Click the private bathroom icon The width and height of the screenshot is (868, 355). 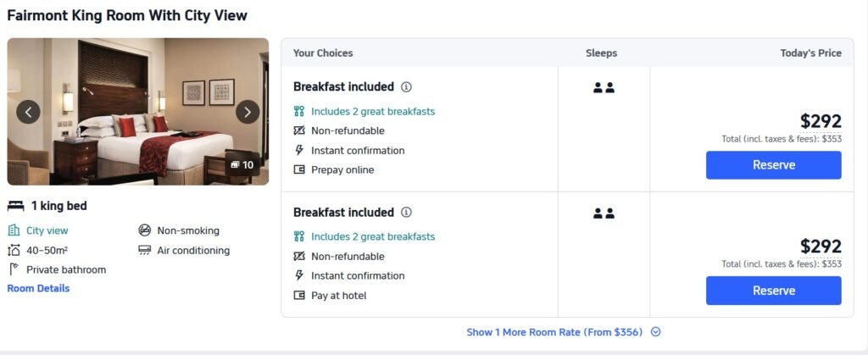pyautogui.click(x=14, y=269)
